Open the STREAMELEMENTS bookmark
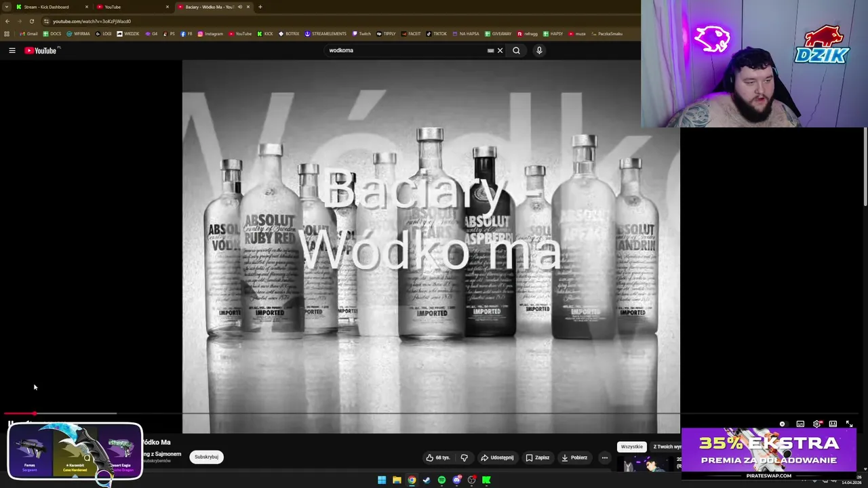 click(x=325, y=33)
